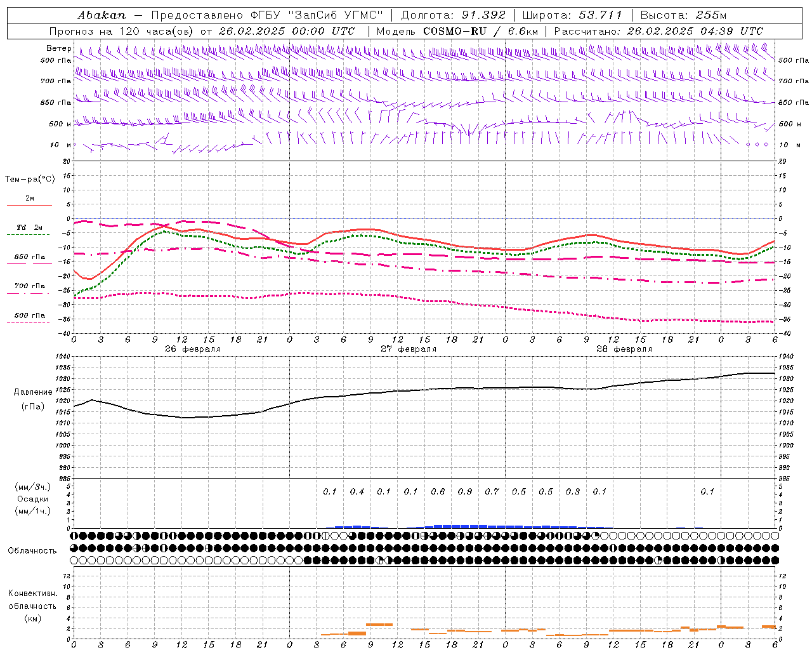This screenshot has height=650, width=812.
Task: Click the date label "27 февраля"
Action: tap(409, 349)
